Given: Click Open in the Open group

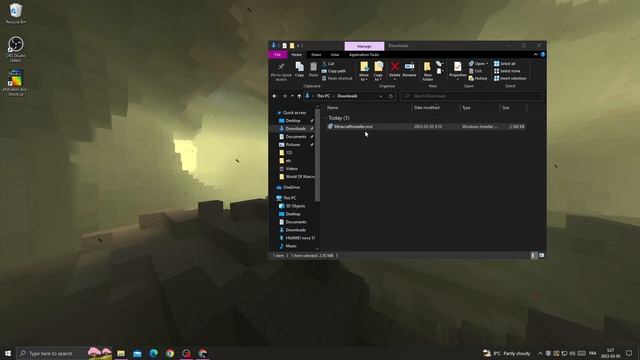Looking at the screenshot, I should pyautogui.click(x=478, y=64).
